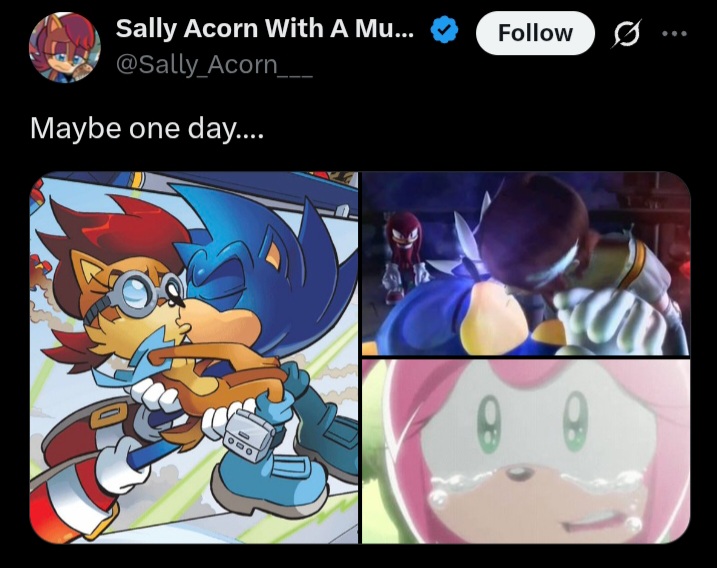Open Sally Acorn's profile avatar

64,47
